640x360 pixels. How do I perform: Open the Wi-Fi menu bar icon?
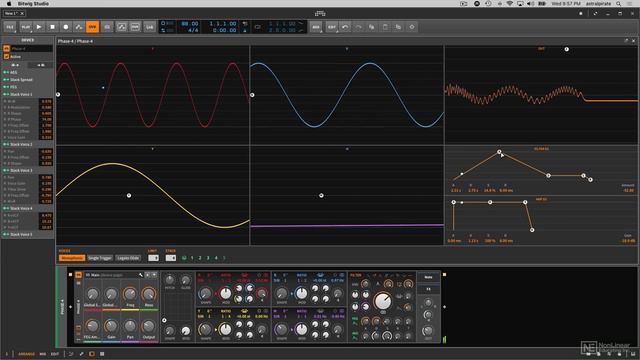510,4
